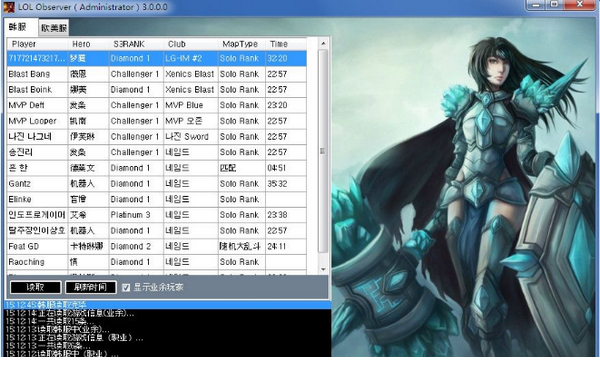Click the 读取 button
The width and height of the screenshot is (600, 371).
point(36,287)
